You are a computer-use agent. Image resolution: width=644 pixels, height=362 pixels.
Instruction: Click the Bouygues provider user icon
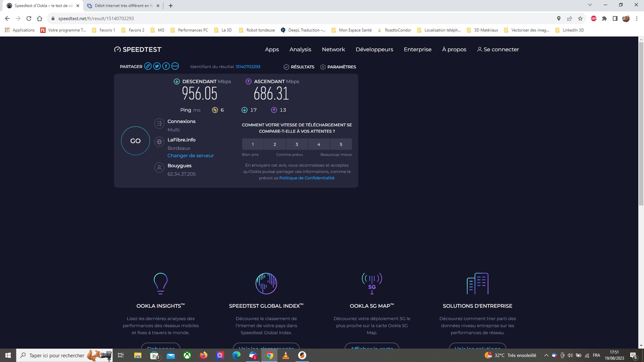tap(159, 168)
